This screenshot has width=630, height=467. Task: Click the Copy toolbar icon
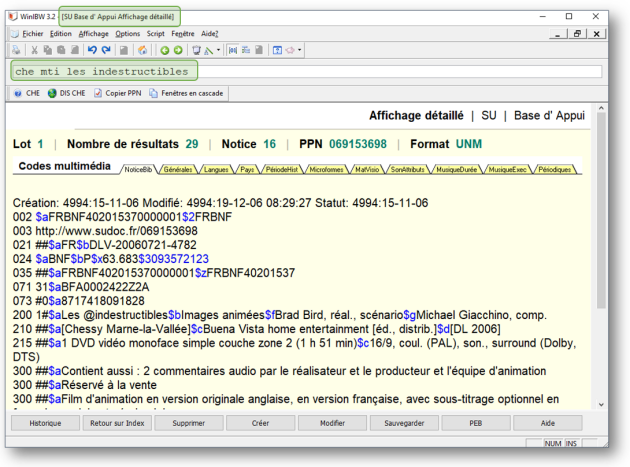[48, 50]
